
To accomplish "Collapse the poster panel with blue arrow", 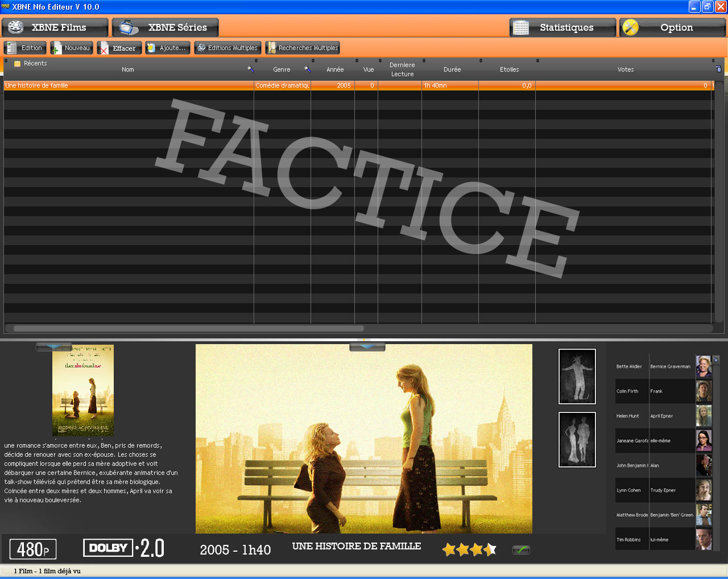I will click(x=54, y=347).
